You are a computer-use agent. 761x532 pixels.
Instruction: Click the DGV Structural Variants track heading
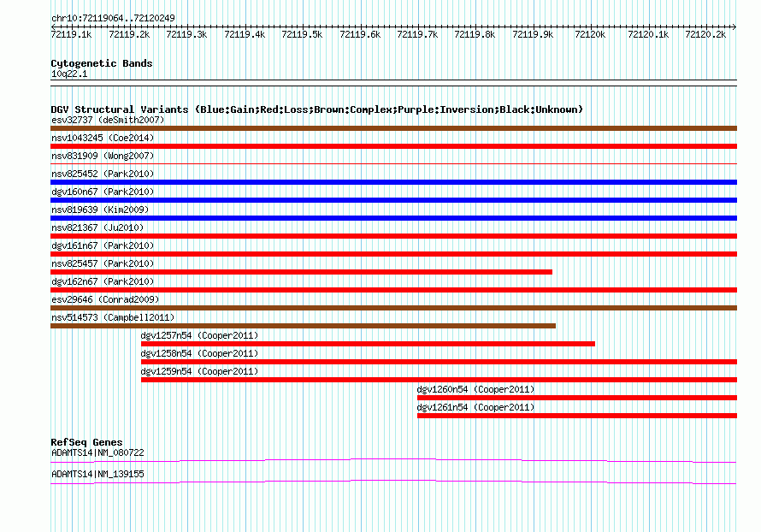point(316,109)
